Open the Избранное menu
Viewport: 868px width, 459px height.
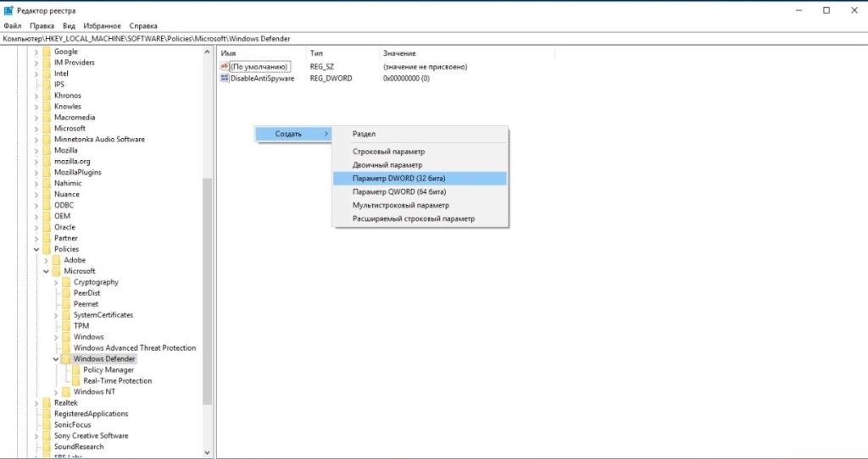(102, 25)
